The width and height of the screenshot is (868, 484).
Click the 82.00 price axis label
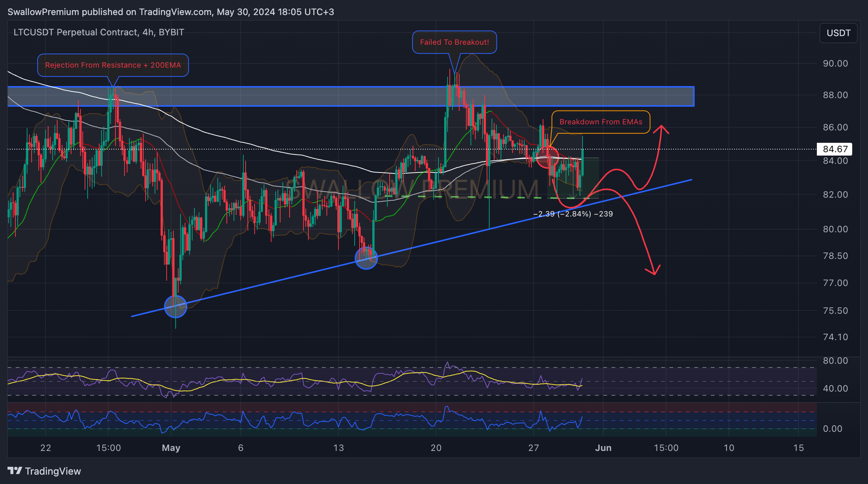click(835, 195)
